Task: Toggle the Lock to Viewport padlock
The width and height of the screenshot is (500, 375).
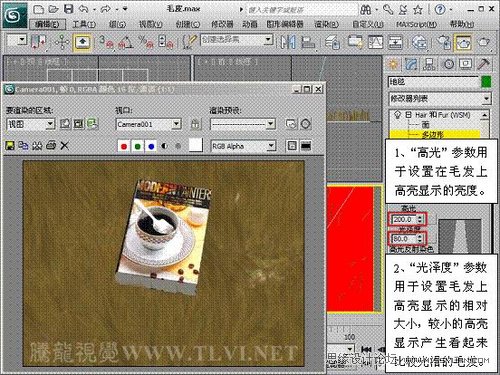Action: point(196,124)
